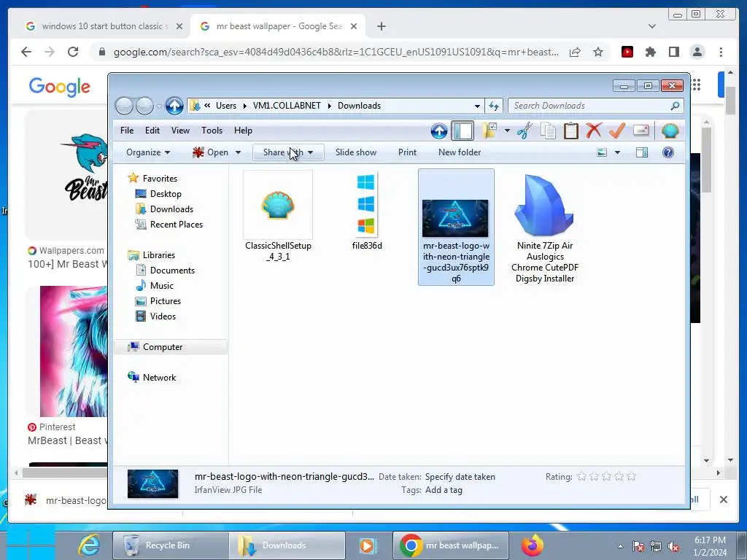This screenshot has width=747, height=560.
Task: Open a new Chrome tab with plus button
Action: point(381,26)
